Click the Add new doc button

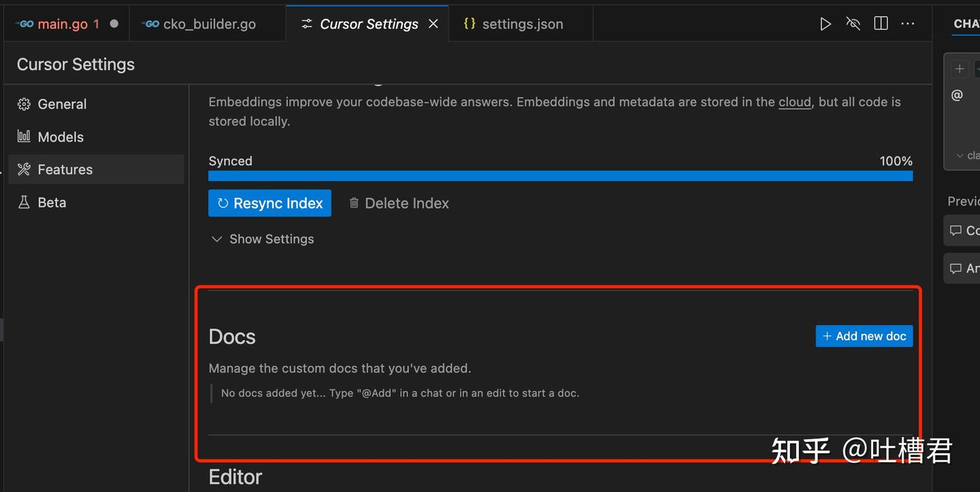[x=864, y=336]
